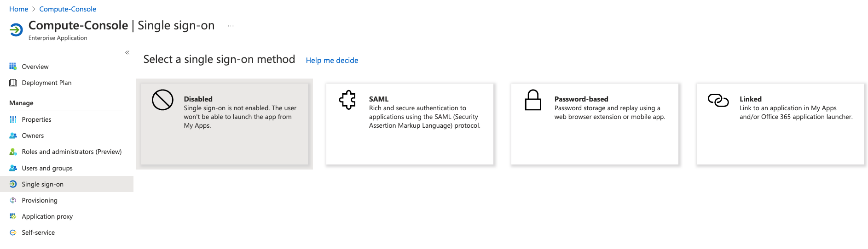The image size is (868, 249).
Task: Click the Overview grid icon
Action: (13, 67)
